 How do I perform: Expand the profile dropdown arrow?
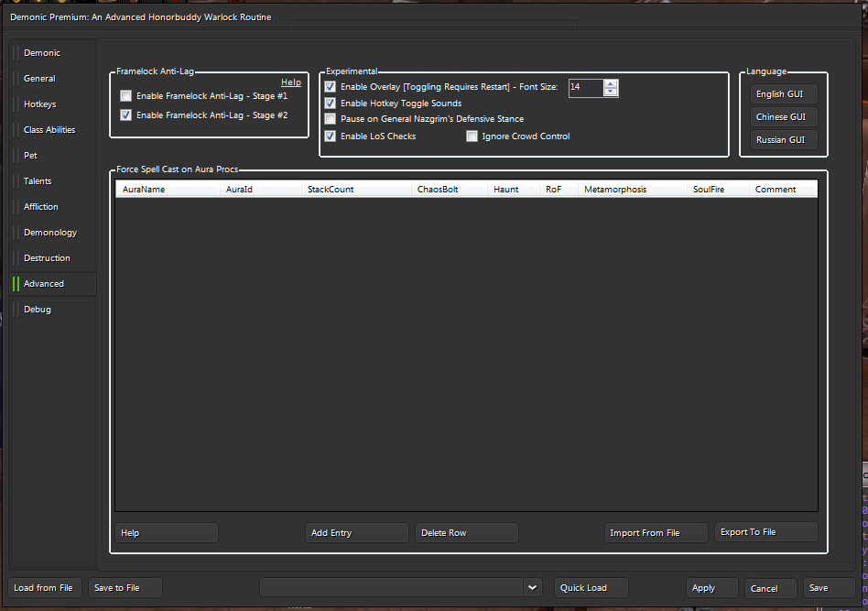pos(533,587)
